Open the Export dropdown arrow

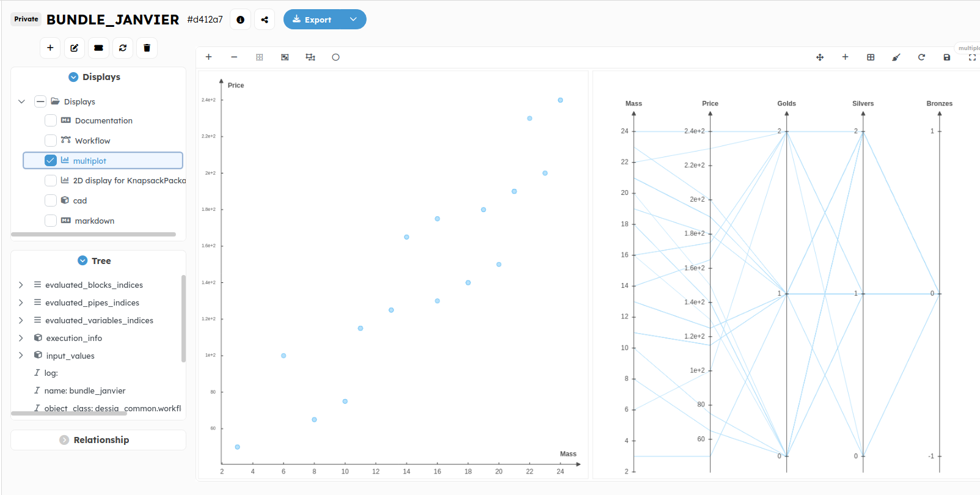(x=353, y=20)
